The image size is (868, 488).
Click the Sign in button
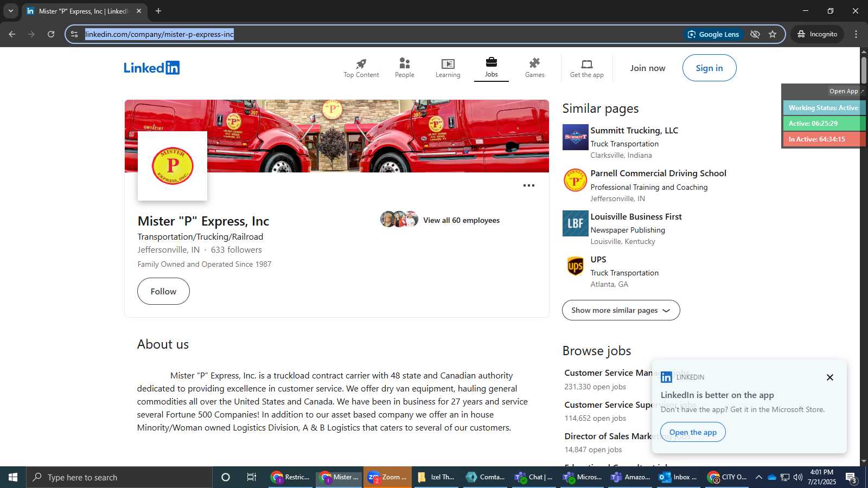pos(710,68)
